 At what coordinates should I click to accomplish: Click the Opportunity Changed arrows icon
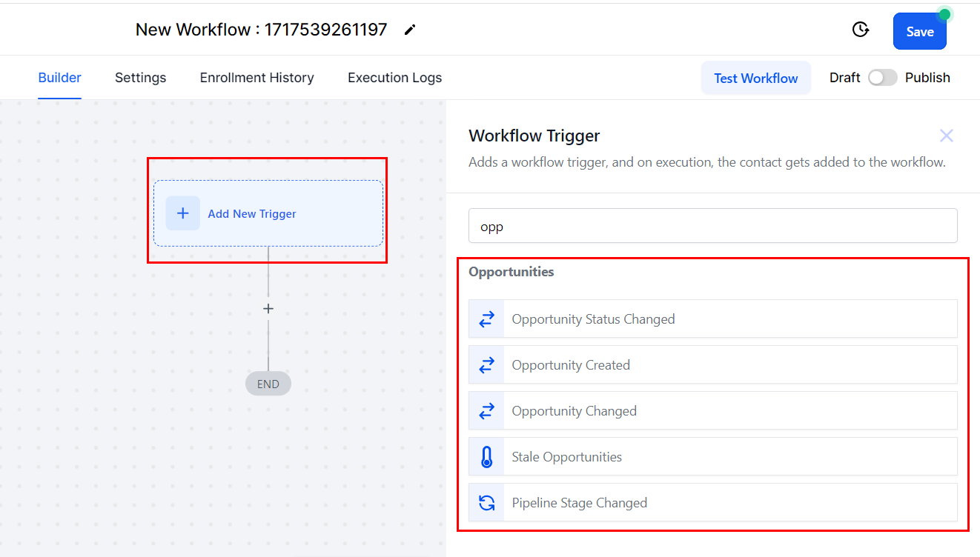tap(486, 411)
